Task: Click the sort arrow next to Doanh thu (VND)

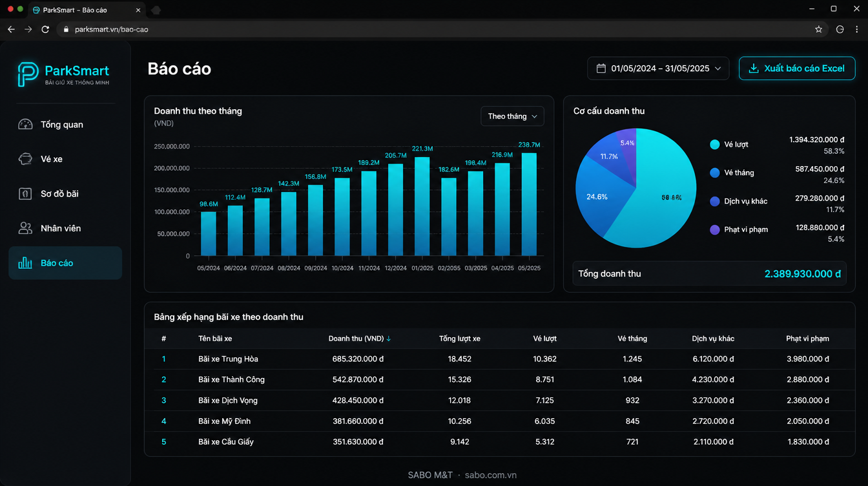Action: click(389, 339)
